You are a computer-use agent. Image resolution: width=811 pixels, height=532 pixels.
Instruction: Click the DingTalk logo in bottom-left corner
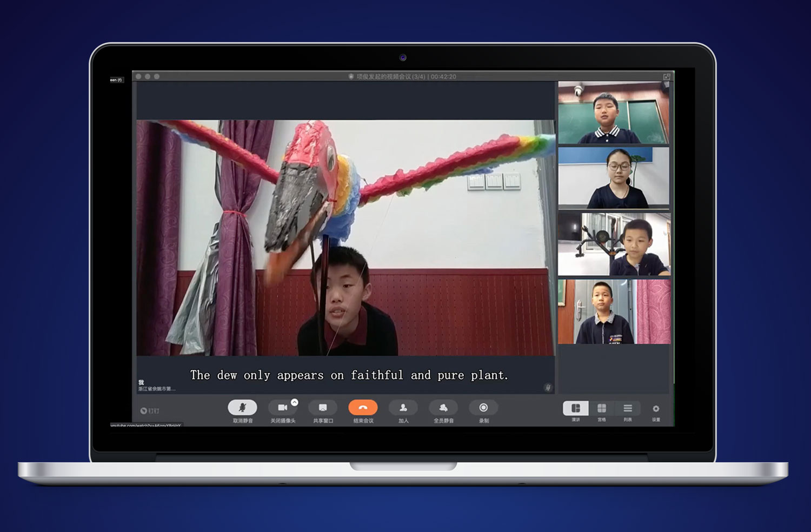pos(150,411)
